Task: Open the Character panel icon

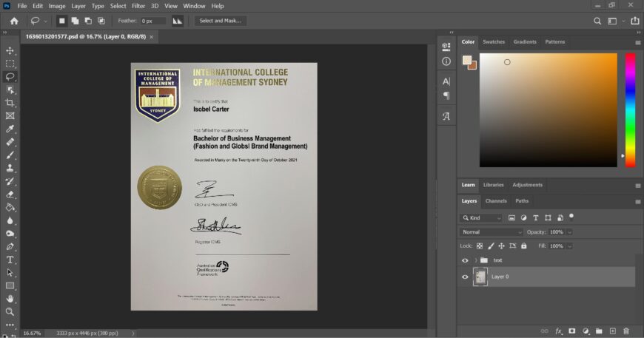Action: point(446,81)
